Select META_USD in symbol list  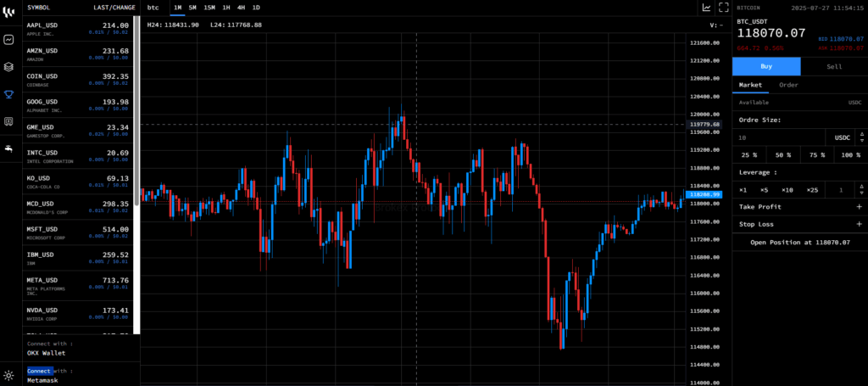pos(77,286)
